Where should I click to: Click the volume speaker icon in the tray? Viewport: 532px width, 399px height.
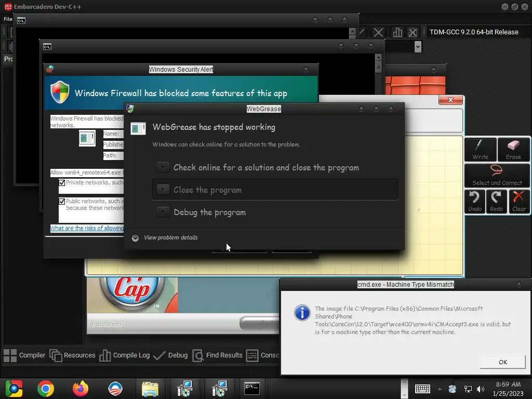[x=481, y=389]
